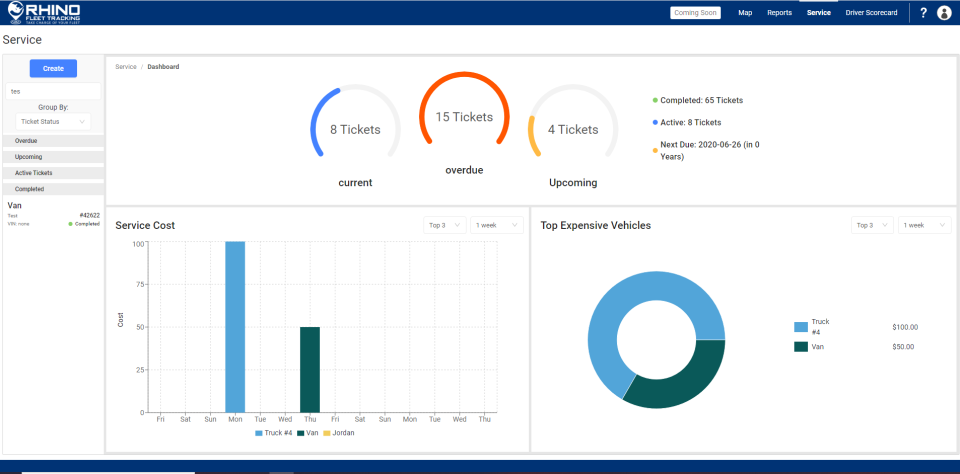Open the user account profile icon
The image size is (960, 474).
point(943,13)
